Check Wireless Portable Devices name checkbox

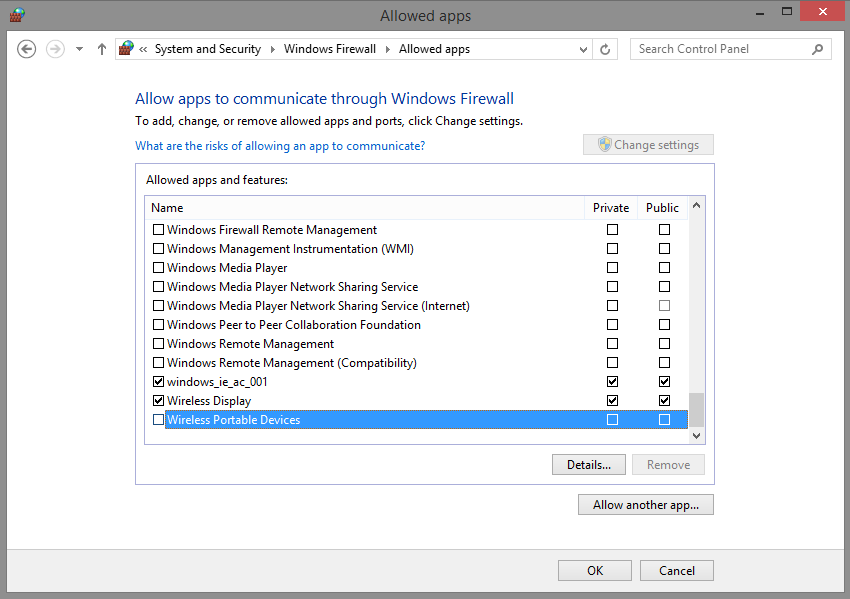(158, 420)
